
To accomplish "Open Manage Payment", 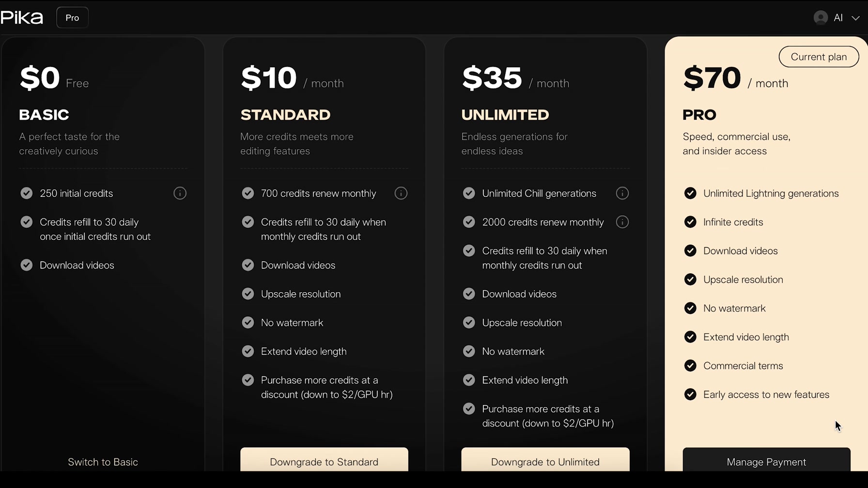I will point(766,459).
